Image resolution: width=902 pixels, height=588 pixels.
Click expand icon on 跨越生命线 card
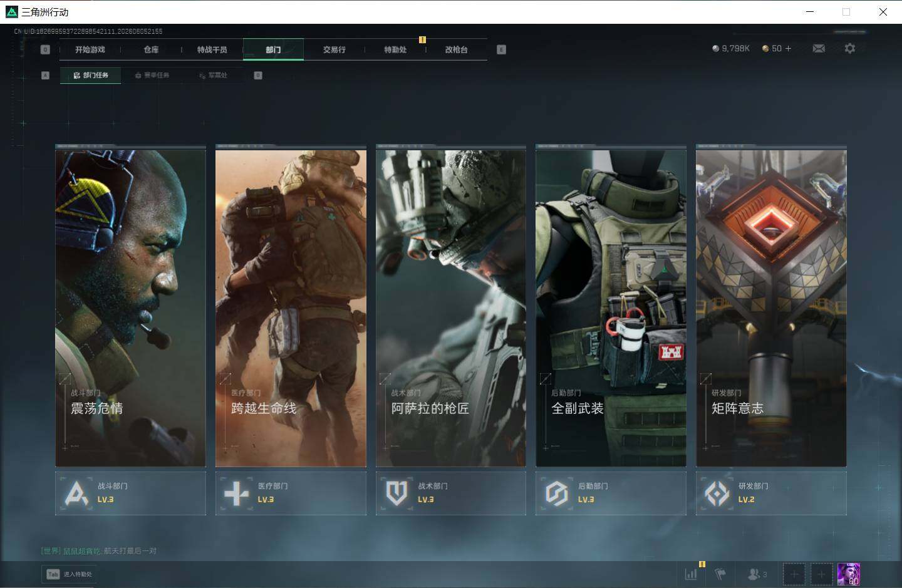pyautogui.click(x=225, y=379)
